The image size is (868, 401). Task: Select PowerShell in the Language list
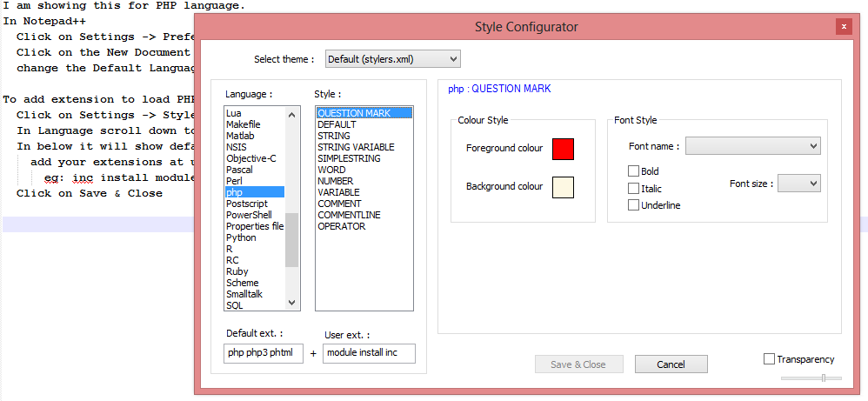pyautogui.click(x=254, y=215)
